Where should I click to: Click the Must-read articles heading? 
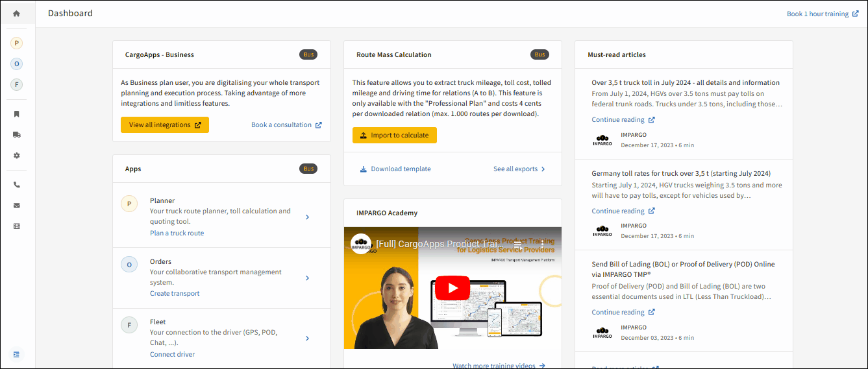click(x=617, y=54)
